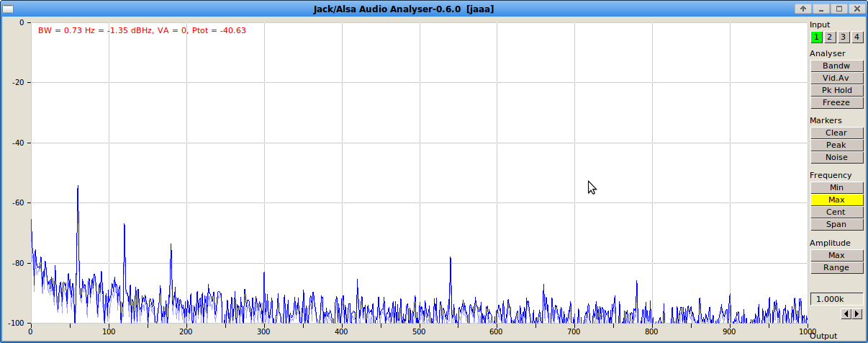The height and width of the screenshot is (343, 868).
Task: Click the Bandw analyser button
Action: [836, 66]
